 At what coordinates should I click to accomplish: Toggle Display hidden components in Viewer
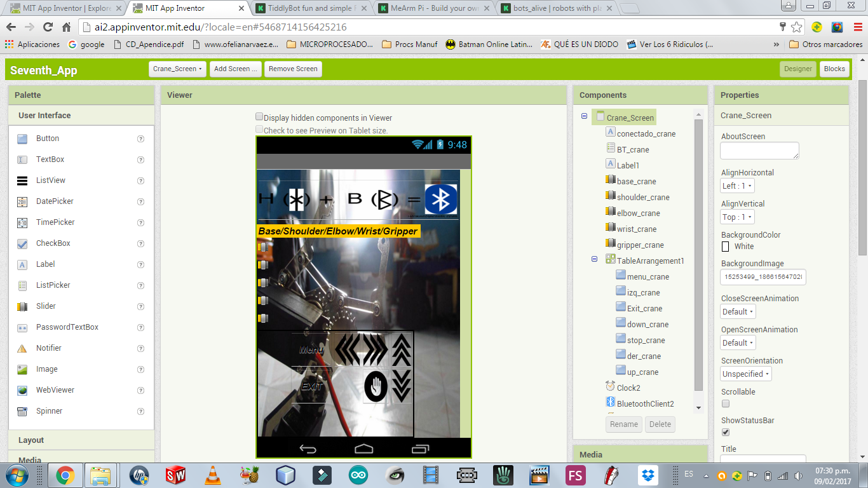[x=259, y=117]
